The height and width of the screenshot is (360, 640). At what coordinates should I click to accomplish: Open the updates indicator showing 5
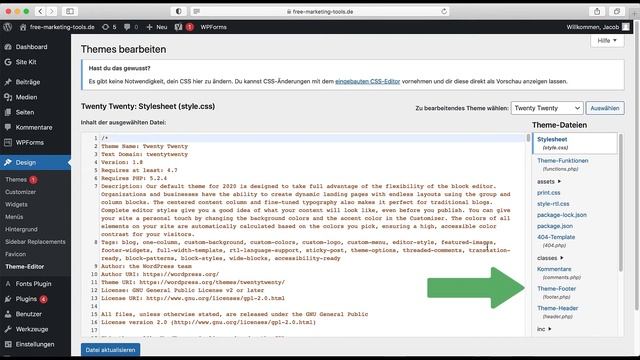click(x=109, y=27)
